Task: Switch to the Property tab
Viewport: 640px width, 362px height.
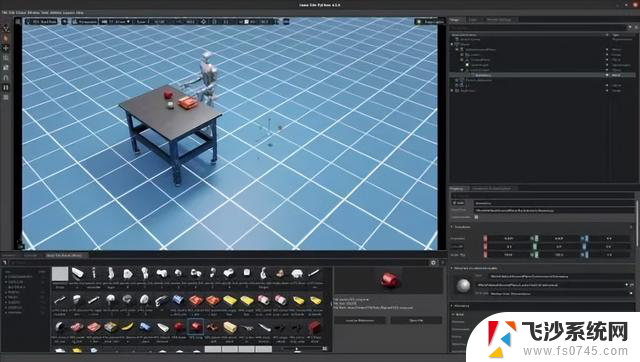Action: 457,189
